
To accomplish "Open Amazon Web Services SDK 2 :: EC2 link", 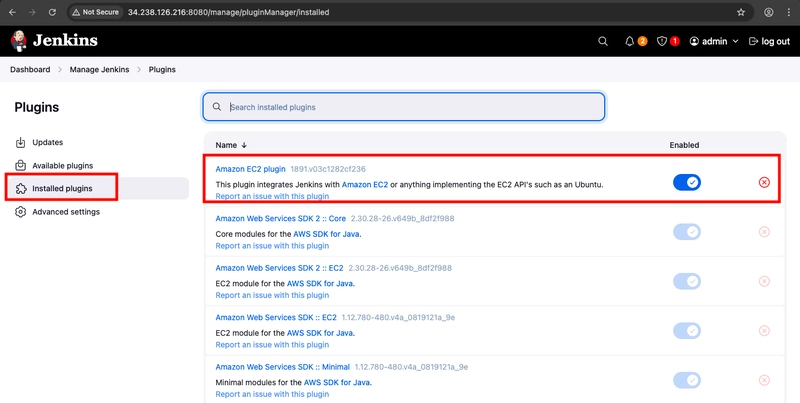I will [x=280, y=268].
